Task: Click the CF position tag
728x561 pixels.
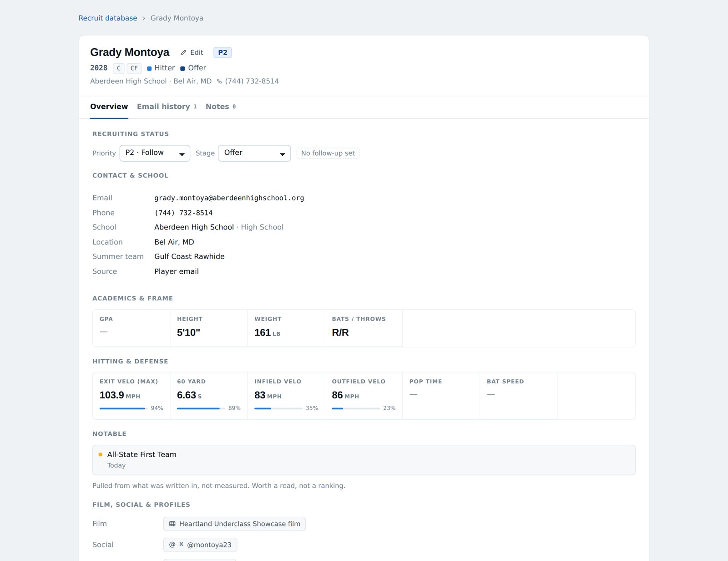Action: coord(134,68)
